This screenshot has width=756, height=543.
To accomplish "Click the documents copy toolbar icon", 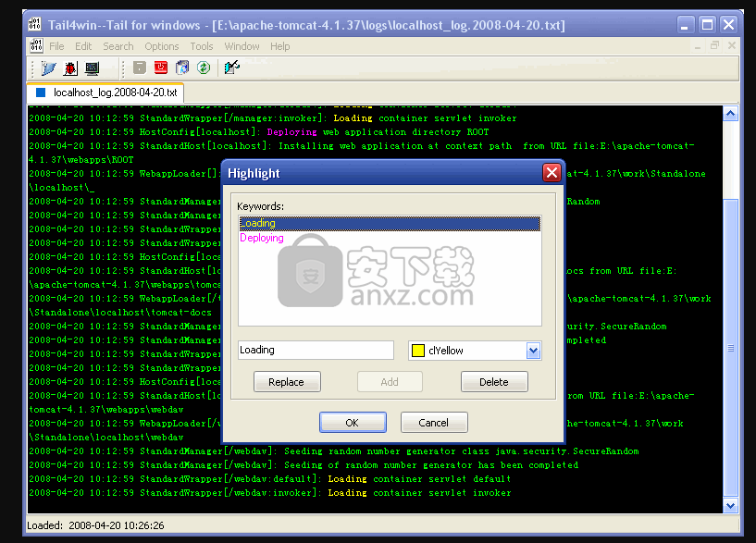I will 182,68.
